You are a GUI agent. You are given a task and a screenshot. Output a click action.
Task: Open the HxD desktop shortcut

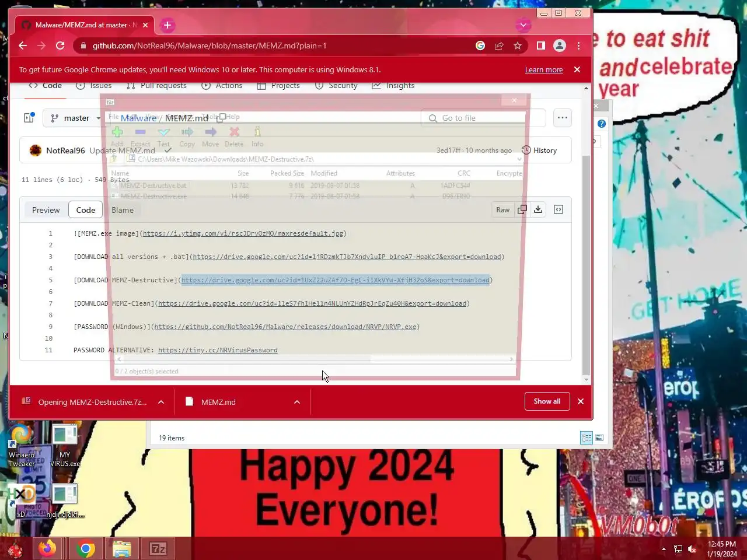[21, 501]
